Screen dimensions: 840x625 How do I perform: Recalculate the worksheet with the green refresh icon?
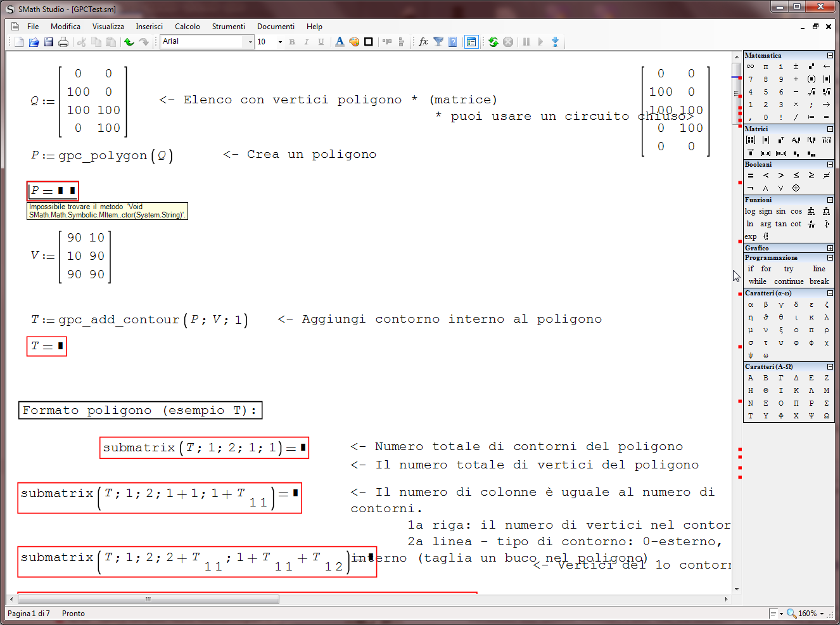pyautogui.click(x=493, y=42)
